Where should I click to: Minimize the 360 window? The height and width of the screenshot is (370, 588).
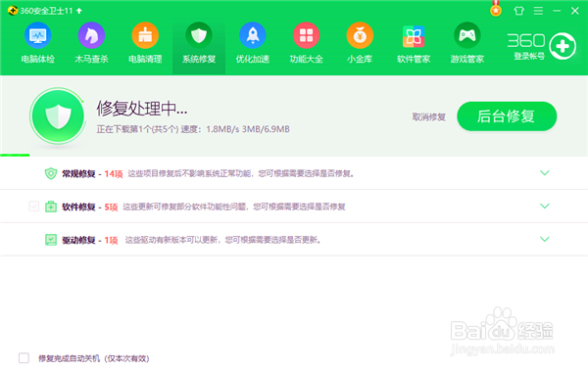(557, 11)
